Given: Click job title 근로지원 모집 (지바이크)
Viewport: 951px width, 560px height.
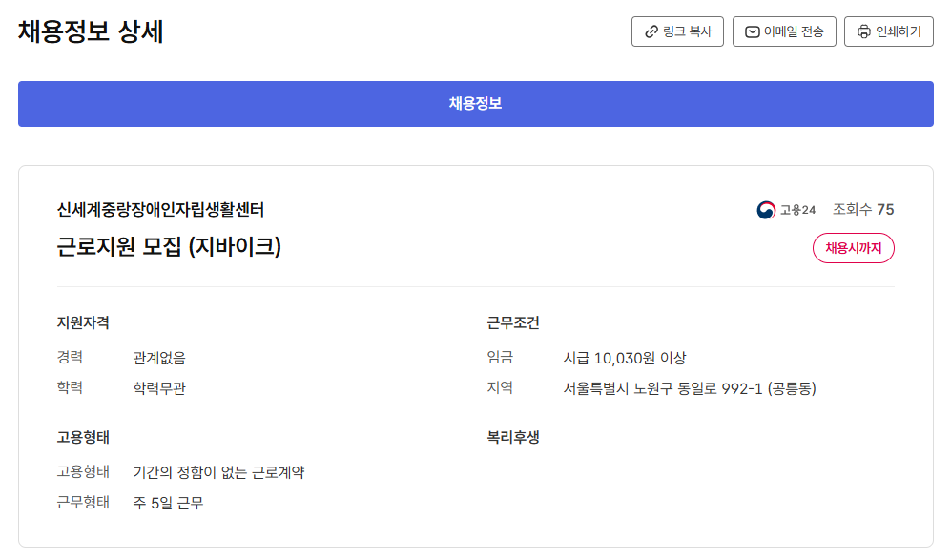Looking at the screenshot, I should [x=169, y=247].
